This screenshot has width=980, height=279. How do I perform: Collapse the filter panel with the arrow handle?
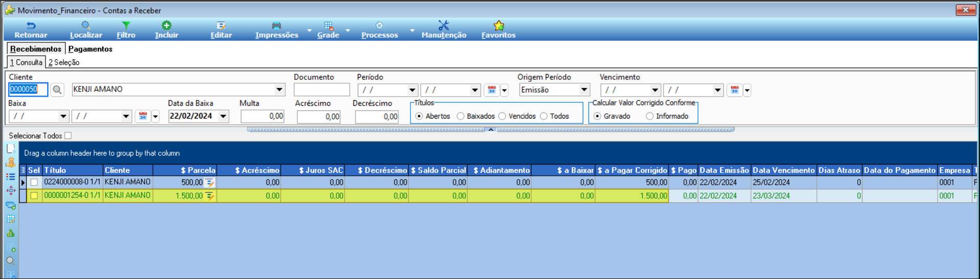pyautogui.click(x=491, y=130)
